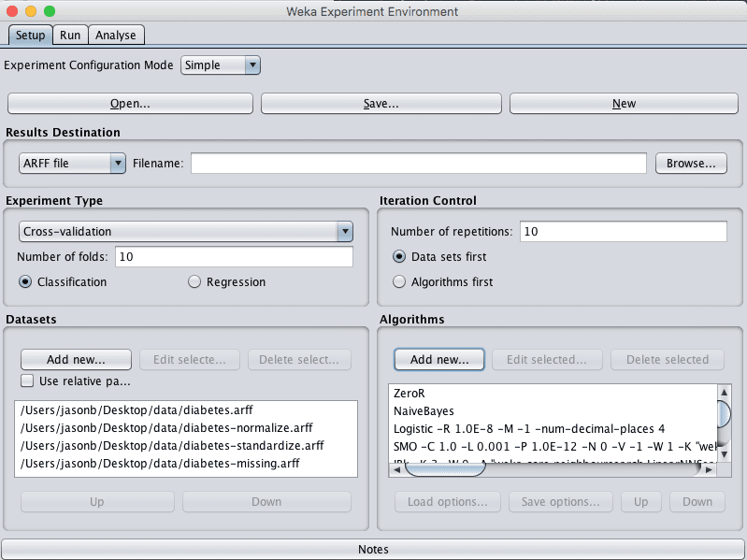The image size is (747, 560).
Task: Click the green maximize window button
Action: click(x=49, y=11)
